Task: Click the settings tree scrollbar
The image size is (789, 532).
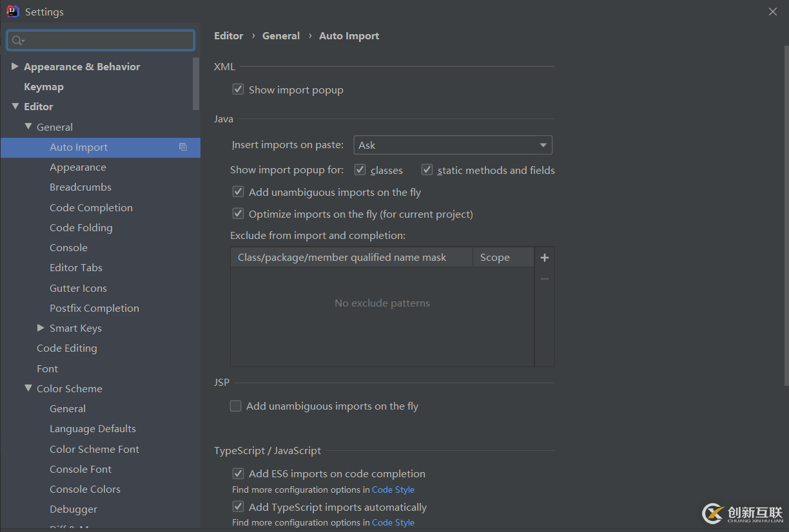Action: coord(196,84)
